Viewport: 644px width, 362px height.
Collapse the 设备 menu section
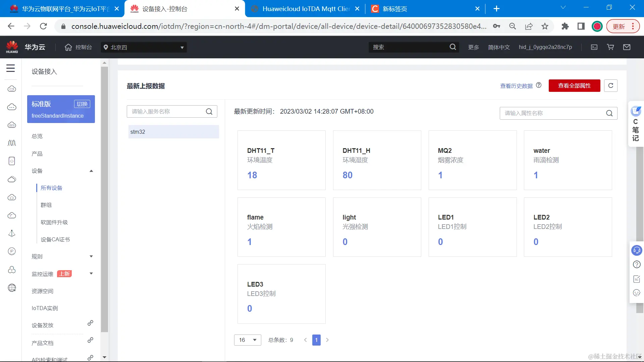[91, 171]
